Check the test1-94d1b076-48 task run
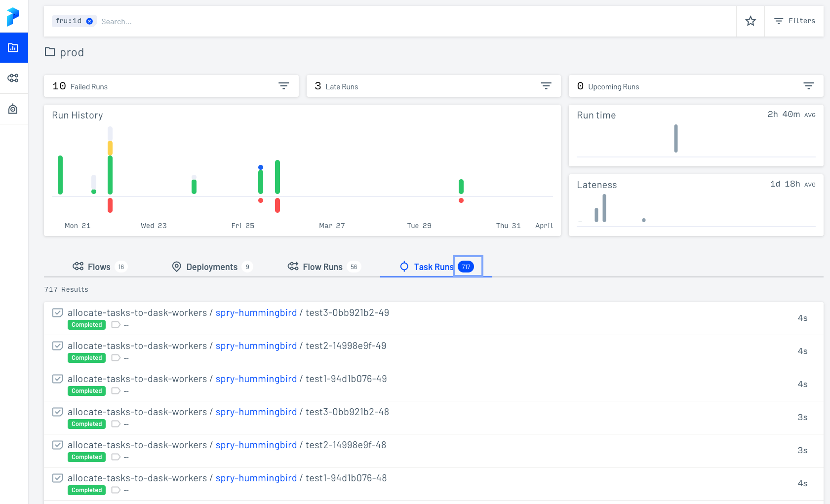This screenshot has width=830, height=504. tap(58, 478)
